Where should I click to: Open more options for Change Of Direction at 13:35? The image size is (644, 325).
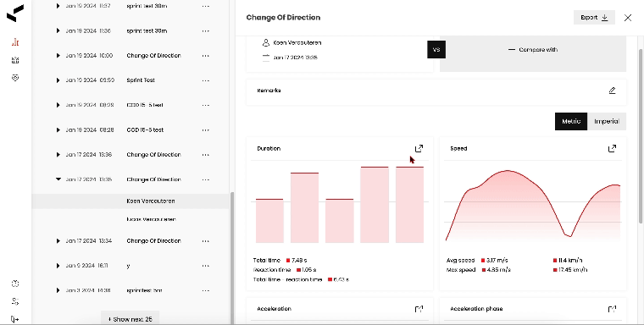(x=205, y=179)
